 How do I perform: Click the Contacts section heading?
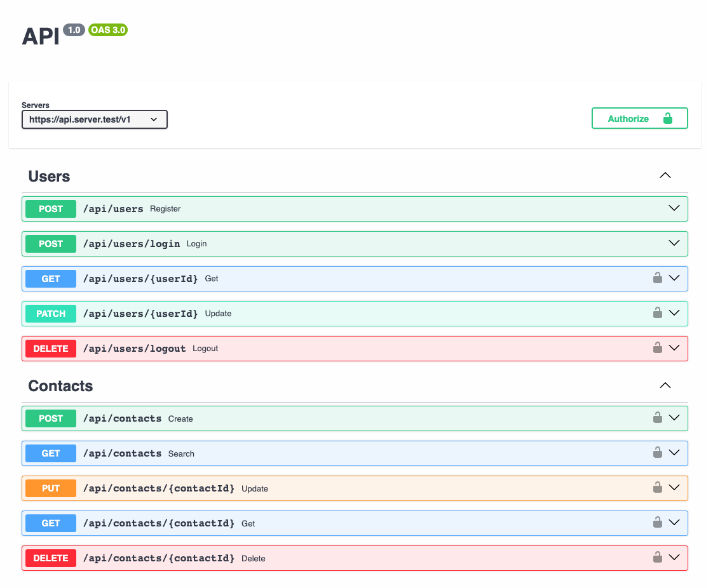[60, 386]
